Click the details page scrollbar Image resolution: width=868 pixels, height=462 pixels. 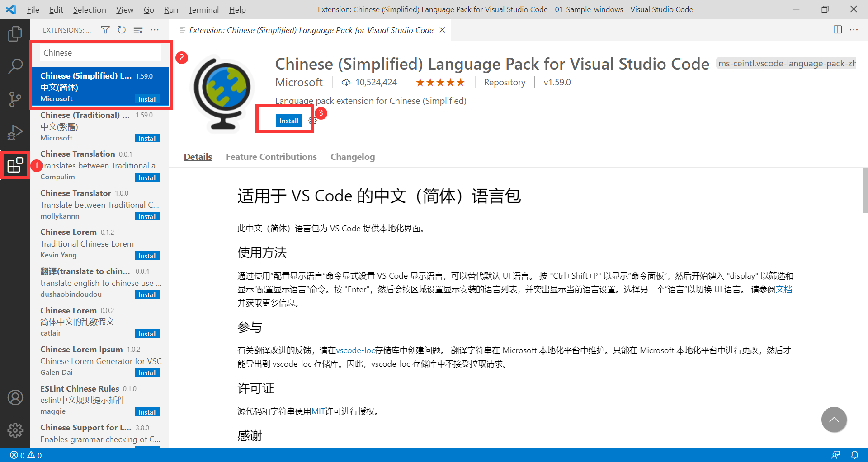(x=865, y=190)
